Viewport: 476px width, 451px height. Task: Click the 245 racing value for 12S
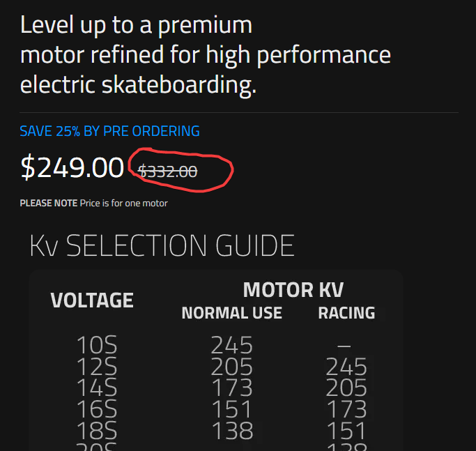[346, 367]
